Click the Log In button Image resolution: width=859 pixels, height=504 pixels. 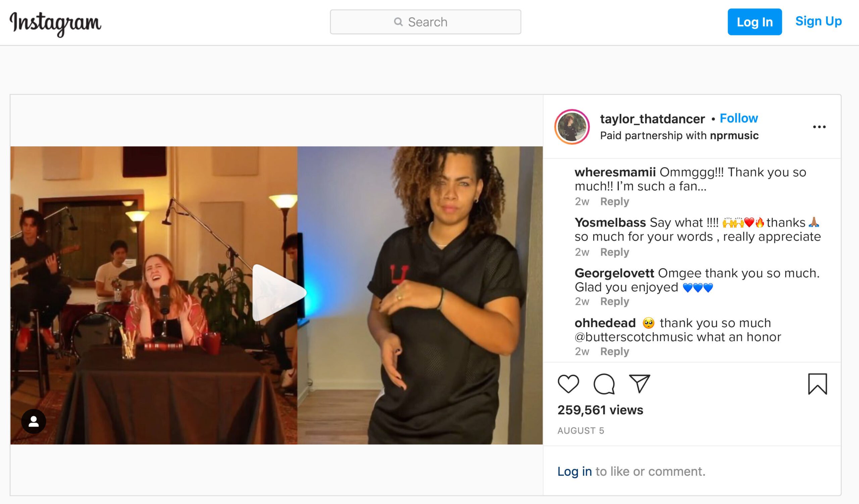click(754, 21)
